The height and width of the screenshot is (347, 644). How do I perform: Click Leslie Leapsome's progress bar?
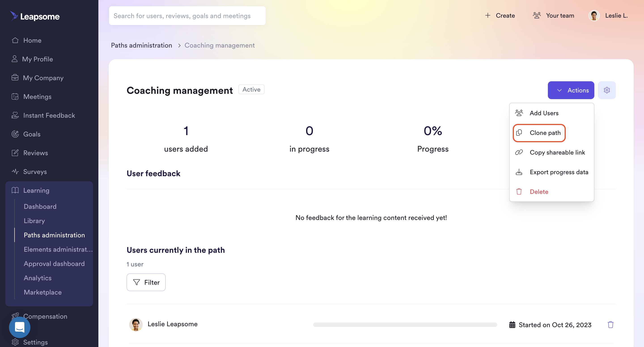pyautogui.click(x=405, y=324)
